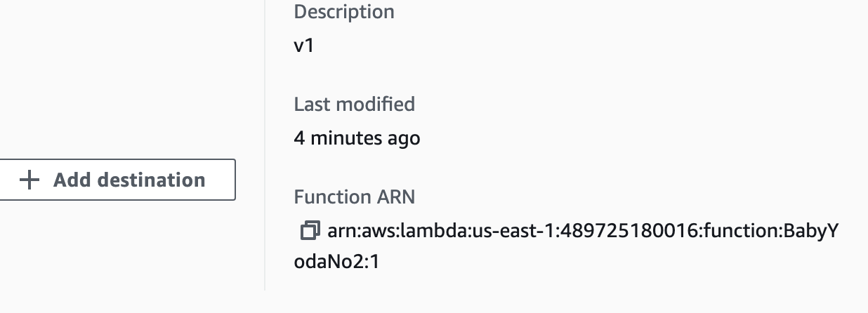Click the odaNo2:1 ARN continuation line

click(336, 262)
